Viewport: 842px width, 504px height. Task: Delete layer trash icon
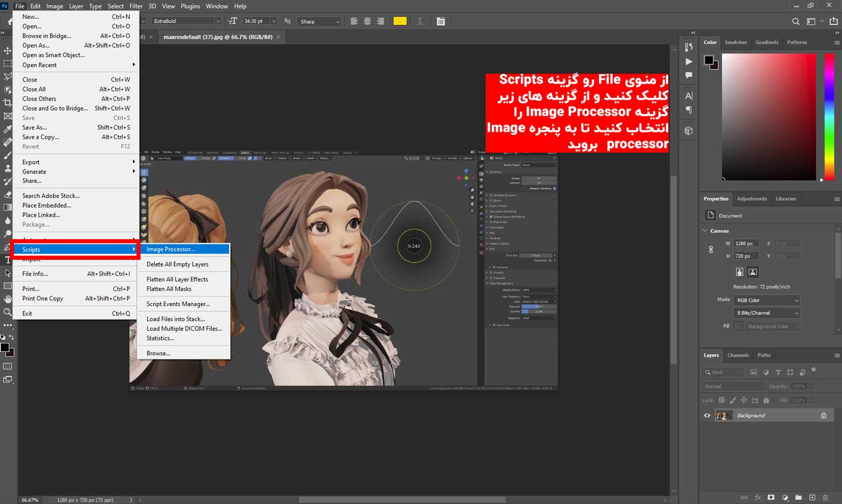[x=825, y=497]
